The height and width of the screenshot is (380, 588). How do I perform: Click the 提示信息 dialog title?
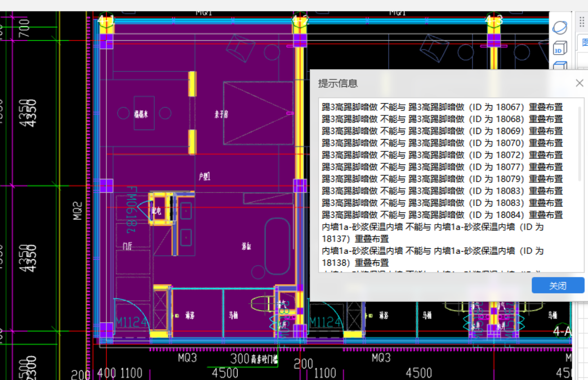click(x=338, y=83)
